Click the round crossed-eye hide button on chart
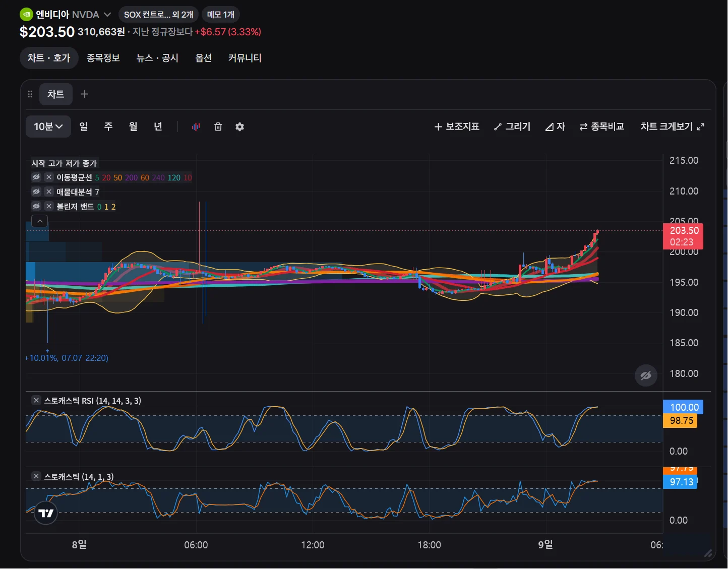728x569 pixels. pos(646,375)
